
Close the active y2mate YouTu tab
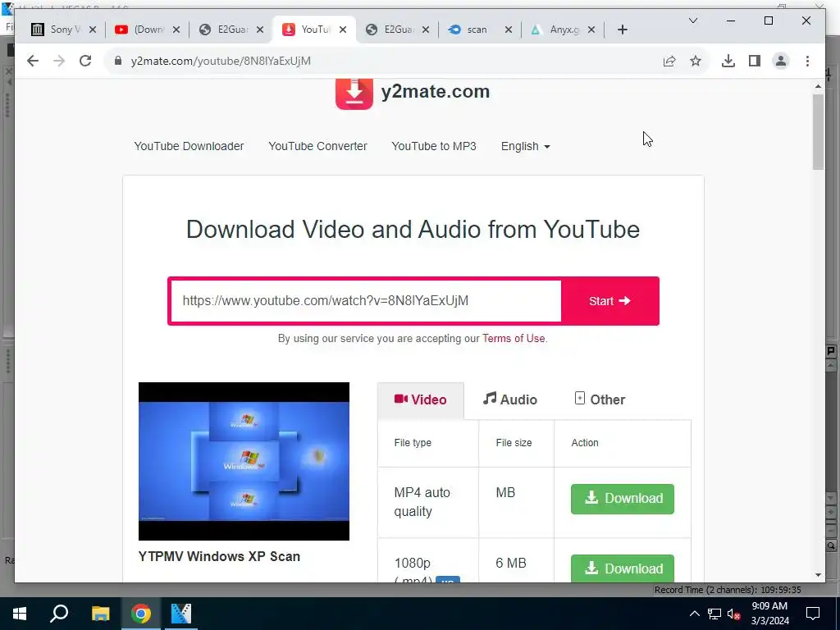point(343,30)
